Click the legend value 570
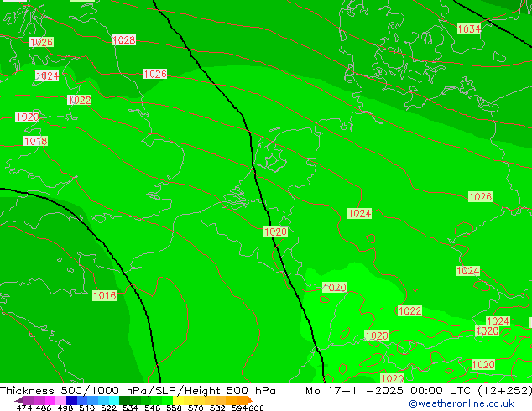The width and height of the screenshot is (532, 411). (196, 408)
